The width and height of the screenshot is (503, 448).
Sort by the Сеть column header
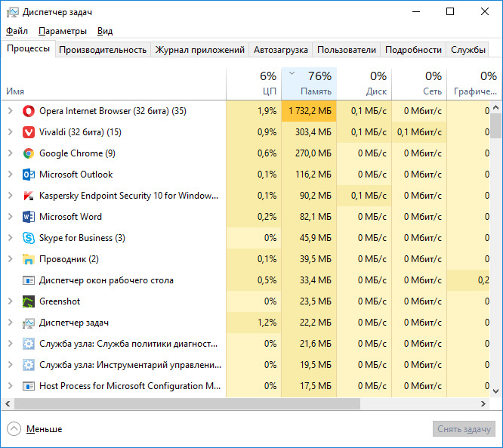pos(419,84)
